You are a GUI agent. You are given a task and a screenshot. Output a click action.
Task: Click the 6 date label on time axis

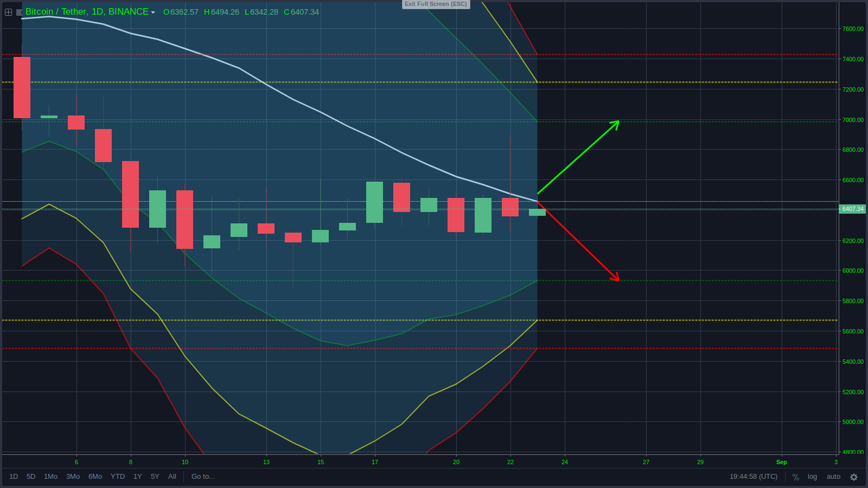[76, 462]
